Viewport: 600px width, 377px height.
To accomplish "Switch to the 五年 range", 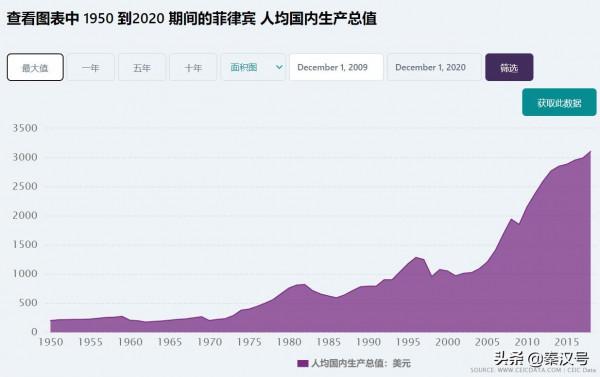I will [x=142, y=67].
